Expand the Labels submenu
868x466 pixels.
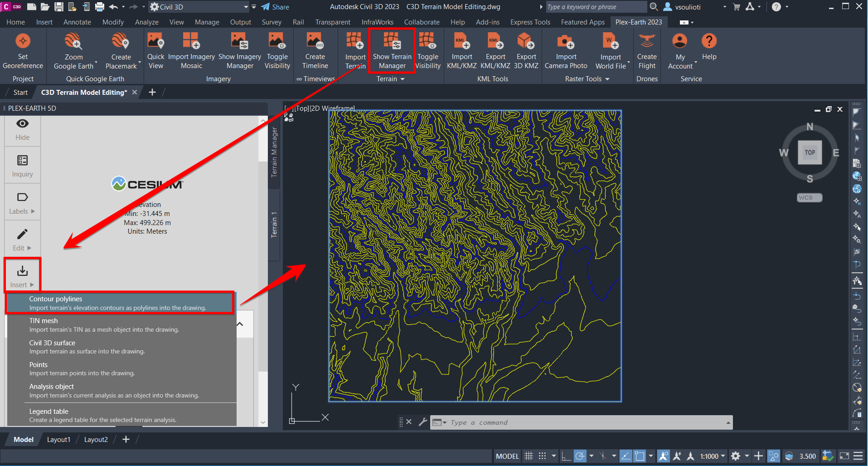point(22,203)
